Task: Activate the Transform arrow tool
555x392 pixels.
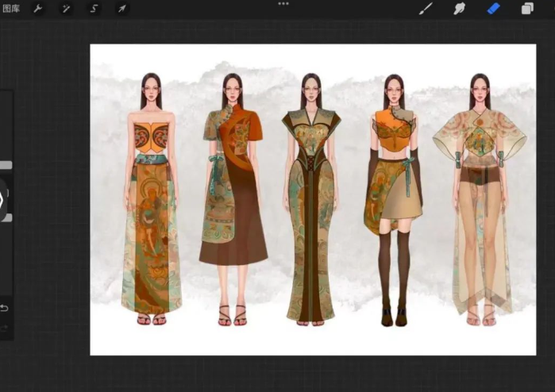Action: click(x=121, y=9)
